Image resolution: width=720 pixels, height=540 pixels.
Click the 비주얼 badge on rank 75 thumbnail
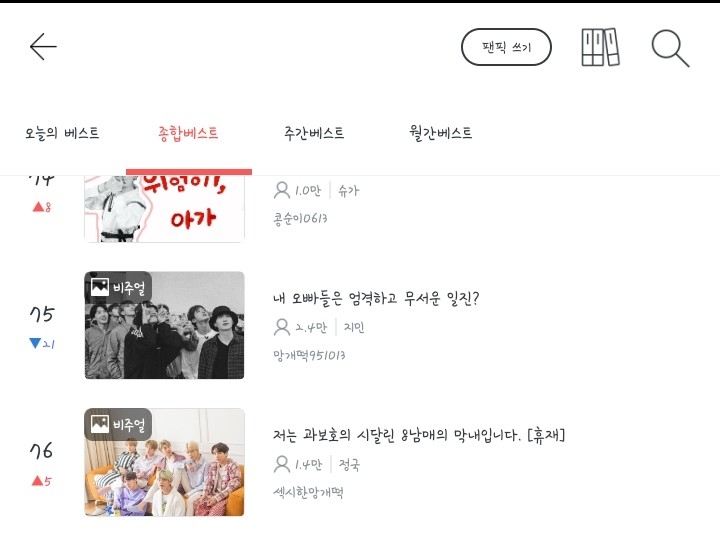coord(118,288)
